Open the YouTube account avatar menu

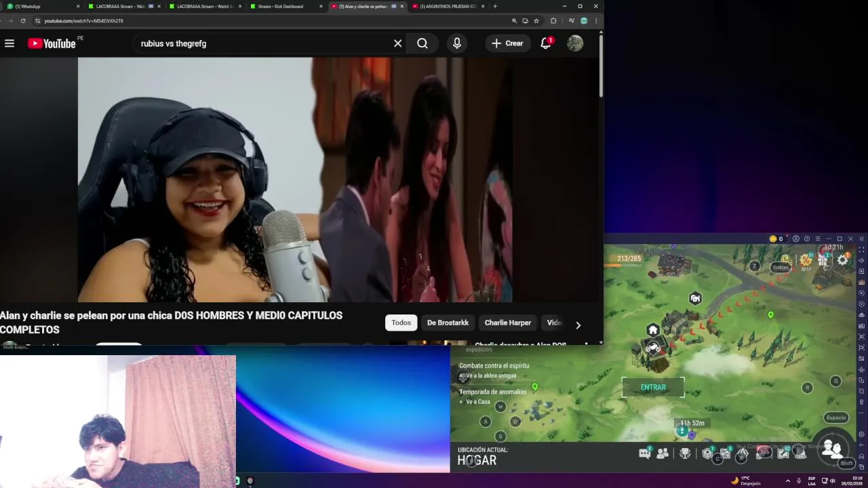pos(575,43)
